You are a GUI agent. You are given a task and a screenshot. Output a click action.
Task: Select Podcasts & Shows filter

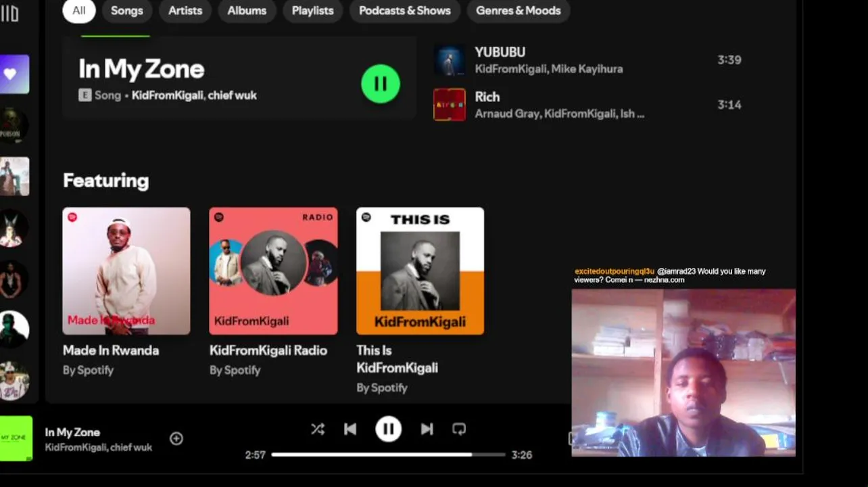point(405,11)
